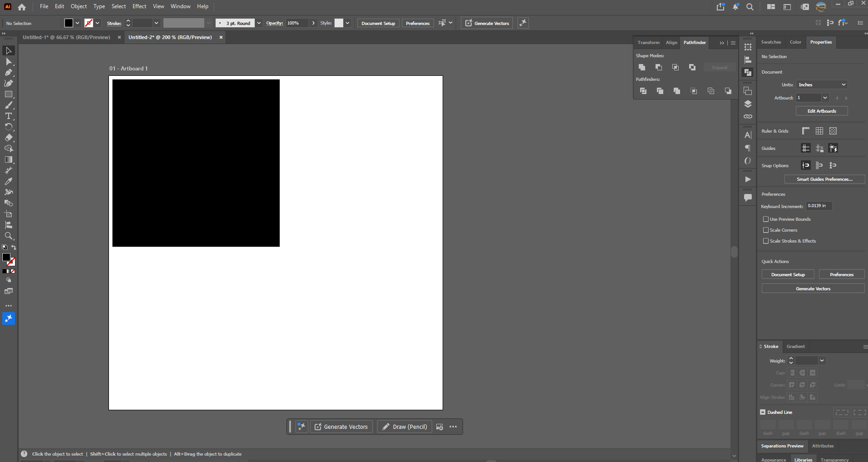Click the Divide pathfinder icon

point(643,91)
